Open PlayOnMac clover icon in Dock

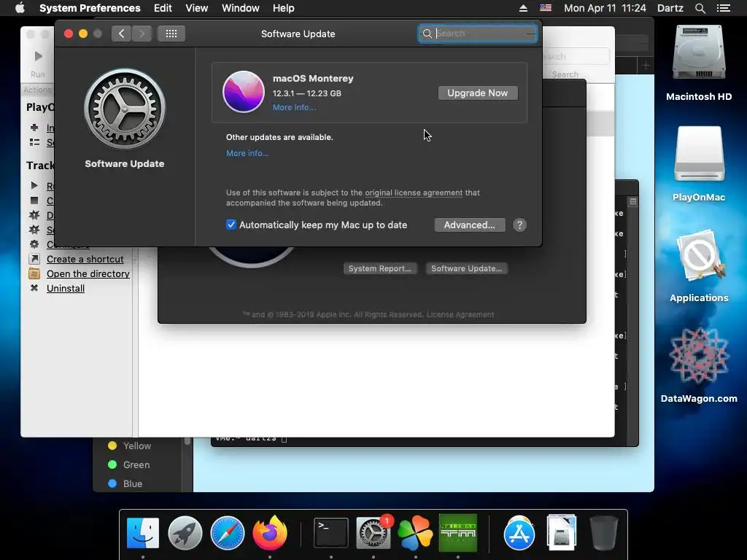[415, 533]
